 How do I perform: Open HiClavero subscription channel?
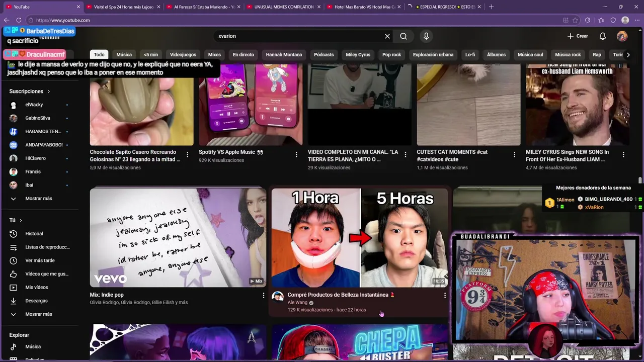click(x=39, y=158)
